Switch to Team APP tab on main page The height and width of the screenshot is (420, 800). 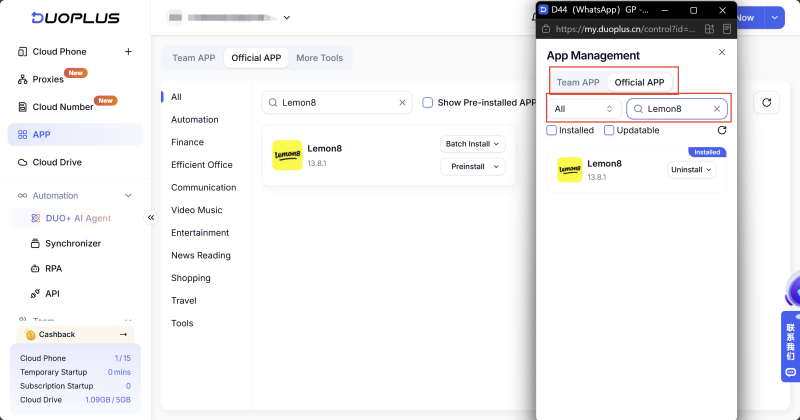(x=193, y=58)
